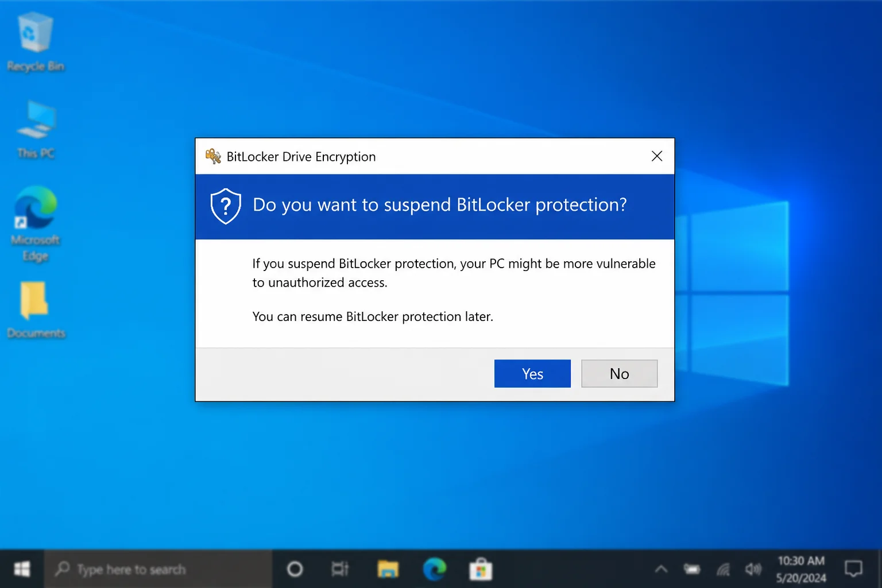Open network settings tray icon
882x588 pixels.
click(x=723, y=569)
